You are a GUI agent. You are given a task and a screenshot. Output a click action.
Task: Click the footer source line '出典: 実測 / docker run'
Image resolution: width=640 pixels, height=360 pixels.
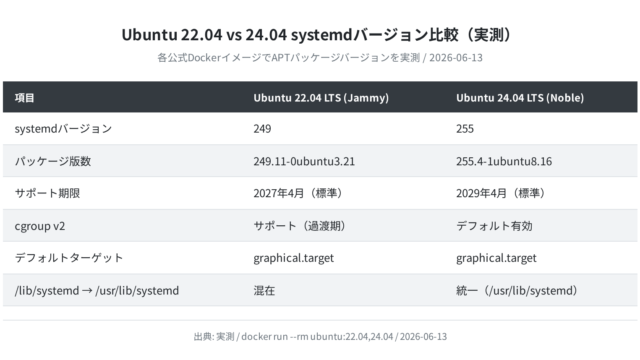(x=320, y=336)
